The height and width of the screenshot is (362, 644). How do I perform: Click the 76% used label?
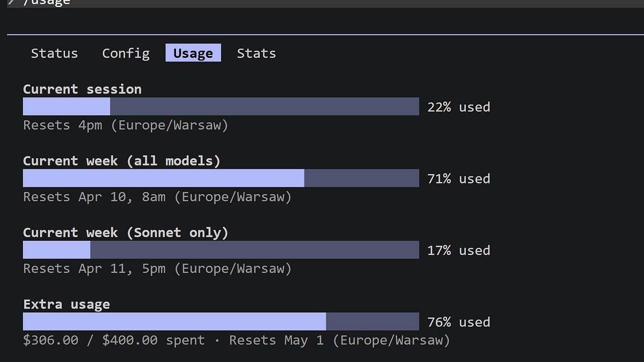pyautogui.click(x=459, y=322)
